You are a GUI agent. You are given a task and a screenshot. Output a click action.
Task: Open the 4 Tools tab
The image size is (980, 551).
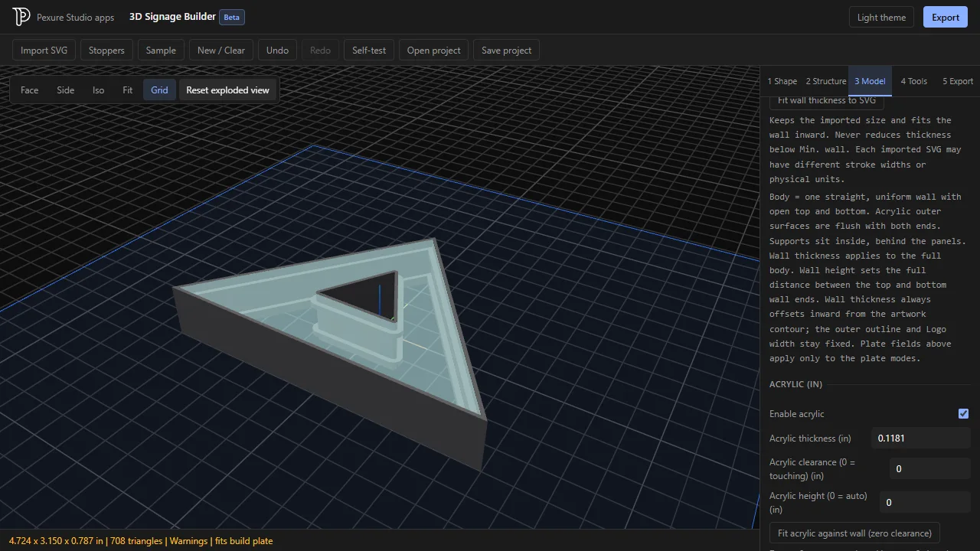pyautogui.click(x=913, y=81)
